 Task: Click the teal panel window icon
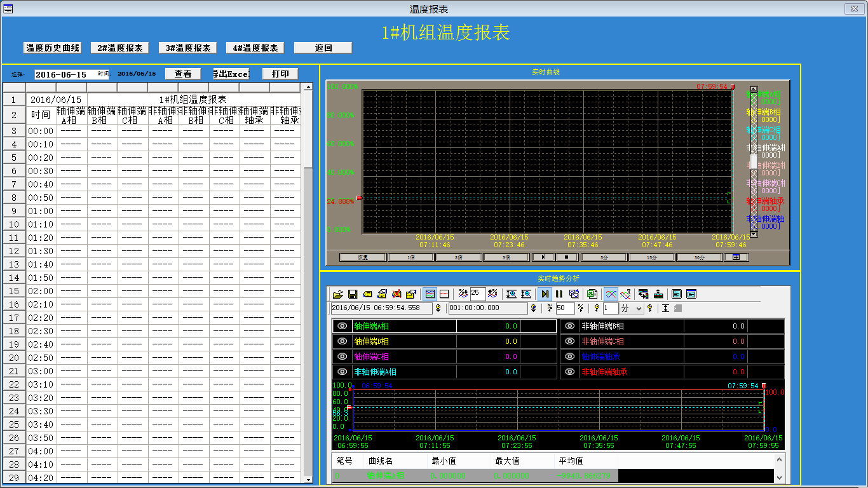click(x=677, y=294)
